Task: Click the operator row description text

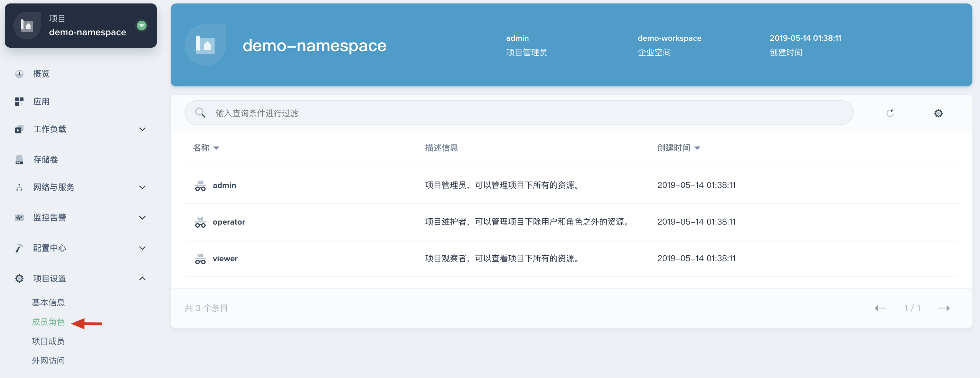Action: click(528, 222)
